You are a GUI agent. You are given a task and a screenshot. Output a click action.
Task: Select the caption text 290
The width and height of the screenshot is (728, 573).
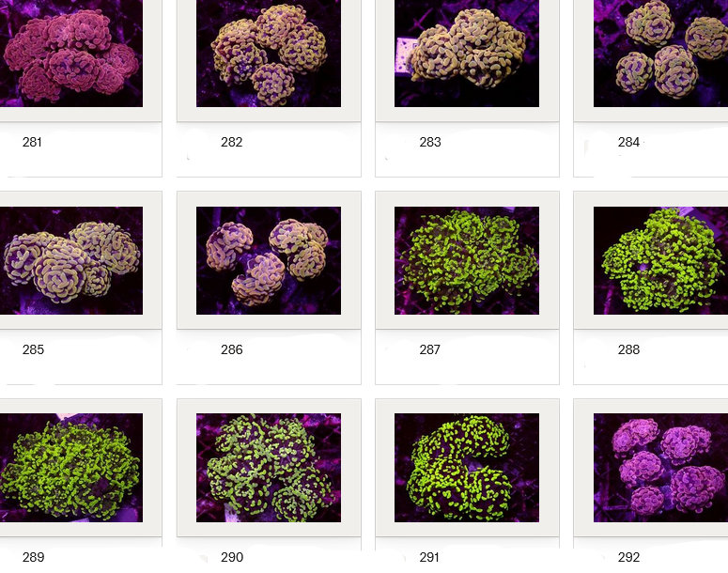click(232, 557)
